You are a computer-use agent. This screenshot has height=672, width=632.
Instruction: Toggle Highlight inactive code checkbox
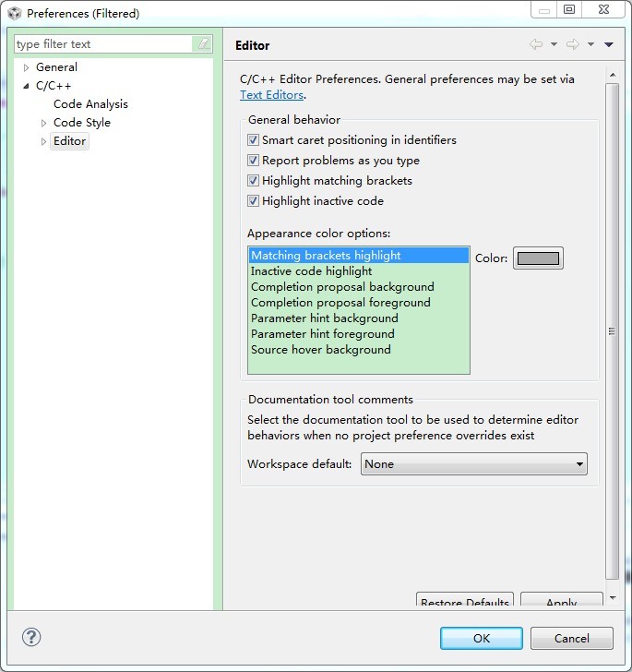coord(253,200)
